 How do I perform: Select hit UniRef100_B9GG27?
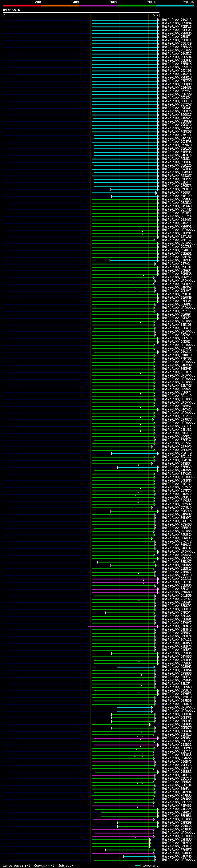[177, 115]
